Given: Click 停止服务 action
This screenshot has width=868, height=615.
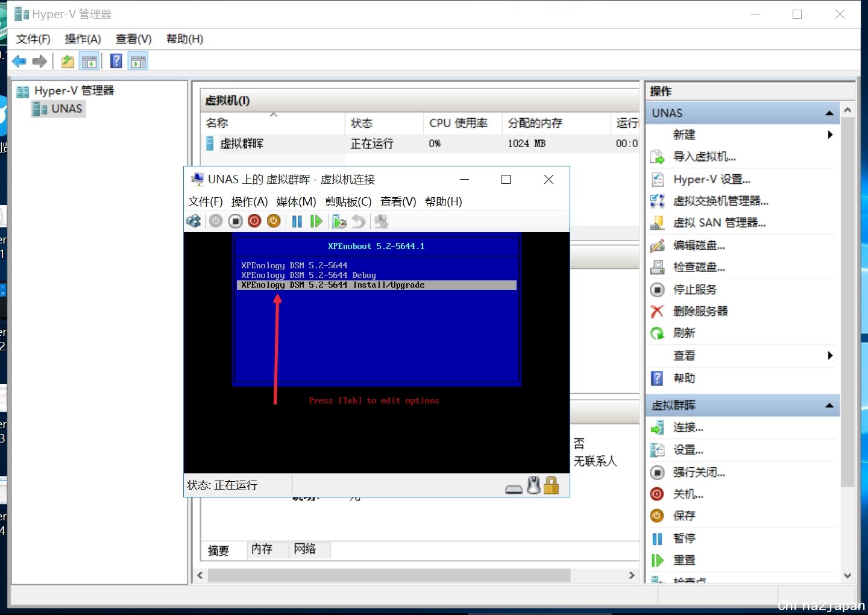Looking at the screenshot, I should [x=695, y=289].
